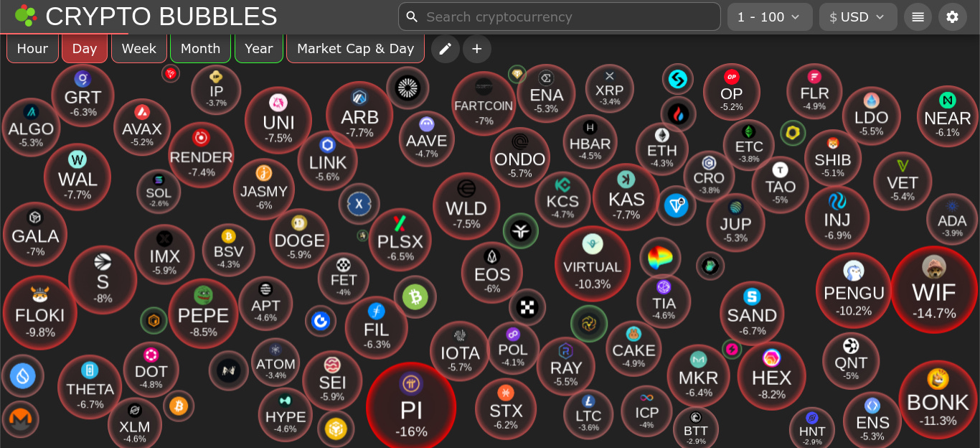Select the UNI bubble
The height and width of the screenshot is (448, 980).
[x=278, y=120]
